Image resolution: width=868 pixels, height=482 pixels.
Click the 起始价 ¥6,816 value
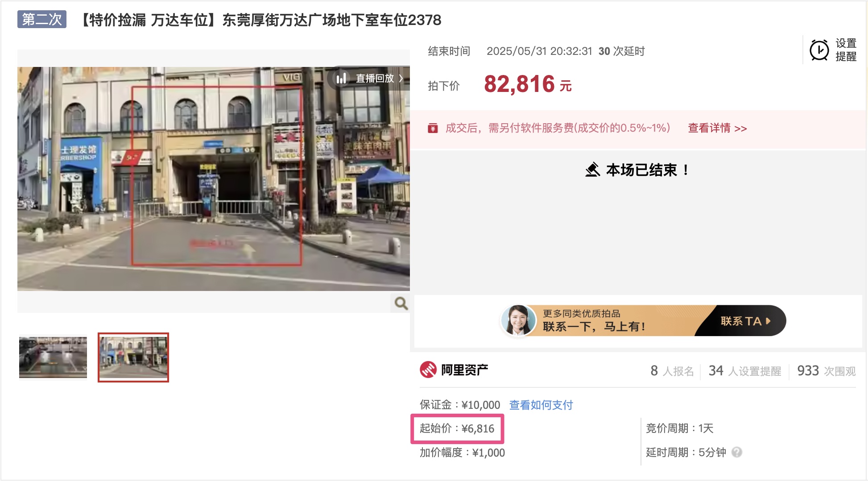[457, 428]
